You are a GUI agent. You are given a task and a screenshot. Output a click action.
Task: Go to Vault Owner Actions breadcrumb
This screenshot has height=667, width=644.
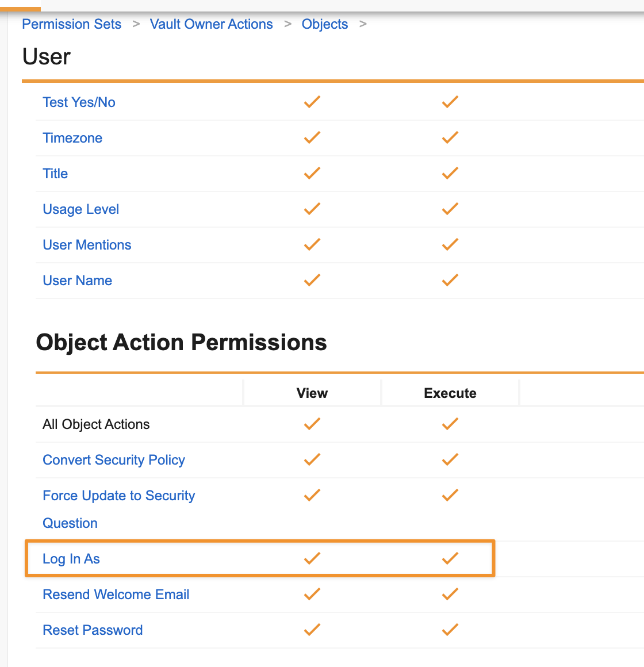coord(211,24)
